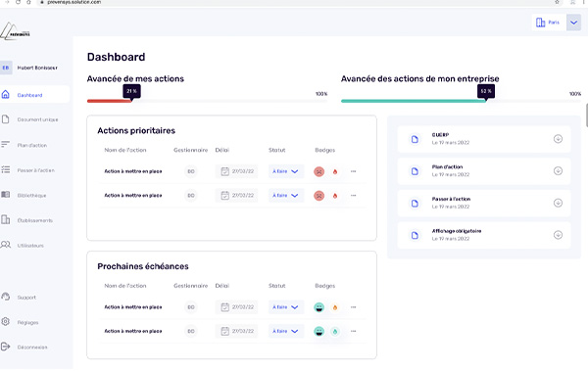Viewport: 588px width, 372px height.
Task: Click the red flame badge in second prioritaires row
Action: point(335,196)
